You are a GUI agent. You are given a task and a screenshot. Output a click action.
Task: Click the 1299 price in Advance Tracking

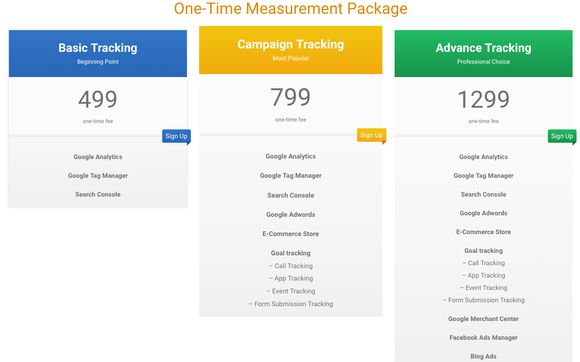click(x=483, y=99)
